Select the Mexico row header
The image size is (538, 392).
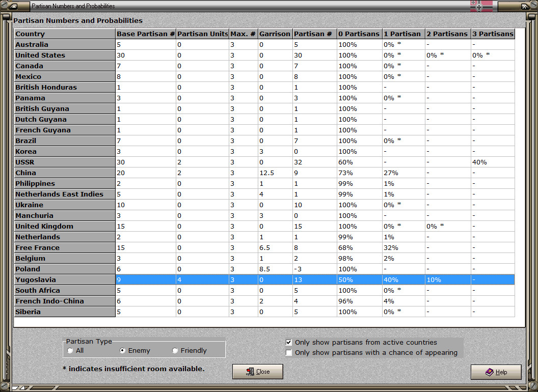coord(65,76)
